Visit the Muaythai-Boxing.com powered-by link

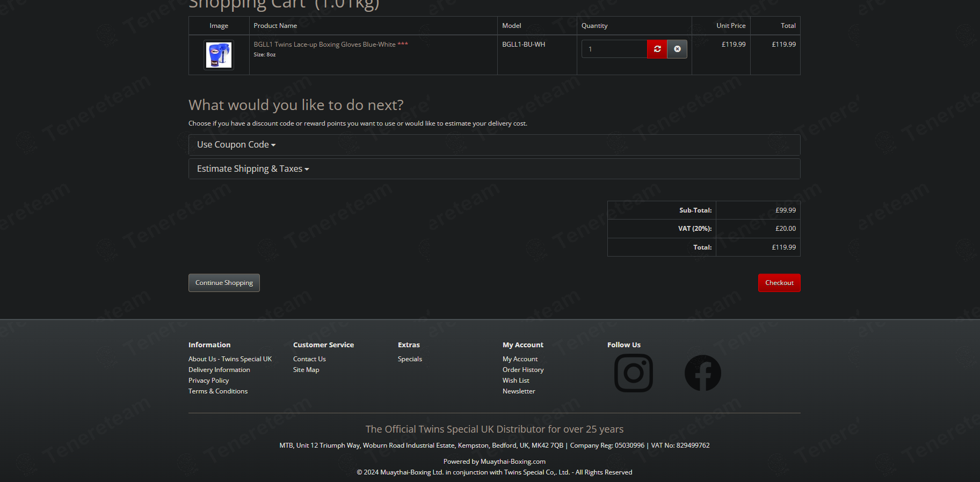[513, 462]
